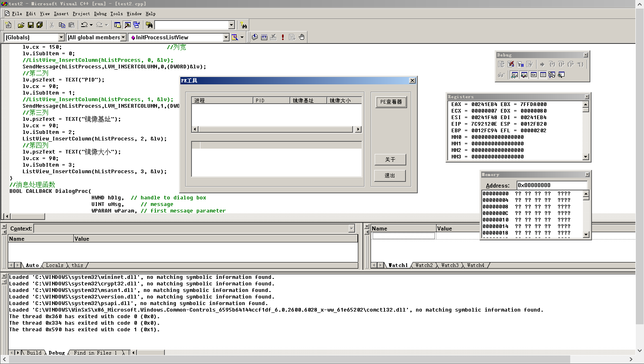The image size is (644, 364).
Task: Click the process list right scroll arrow
Action: click(x=358, y=129)
